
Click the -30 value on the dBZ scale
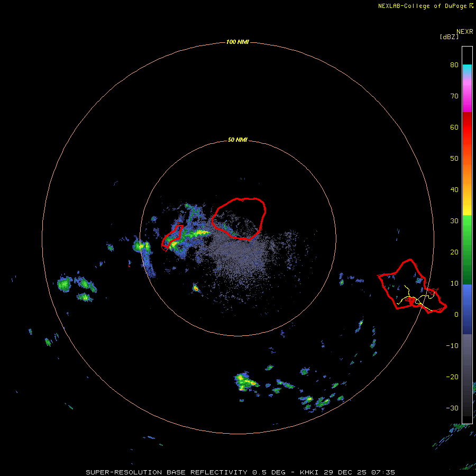452,408
